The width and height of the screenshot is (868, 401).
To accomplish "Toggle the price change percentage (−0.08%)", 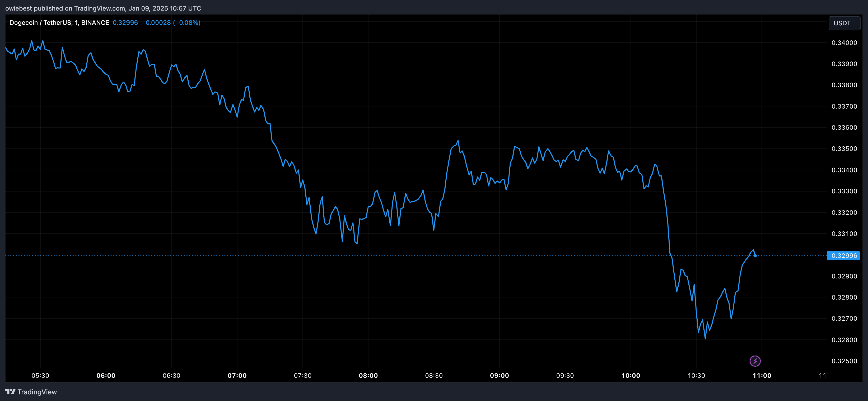I will tap(186, 23).
